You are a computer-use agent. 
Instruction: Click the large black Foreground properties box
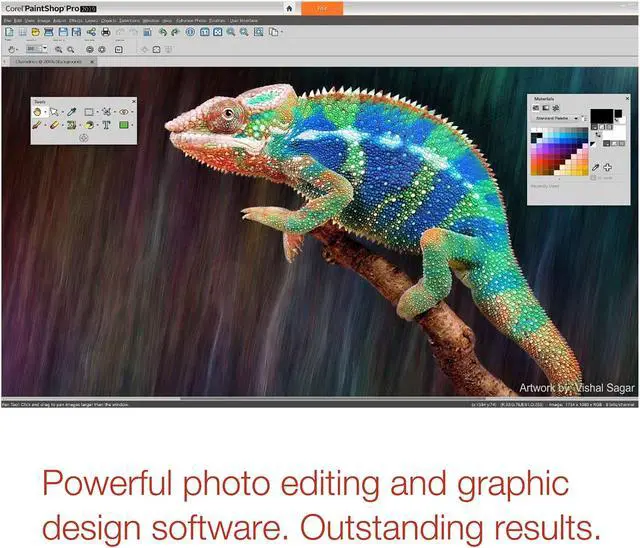[x=602, y=116]
